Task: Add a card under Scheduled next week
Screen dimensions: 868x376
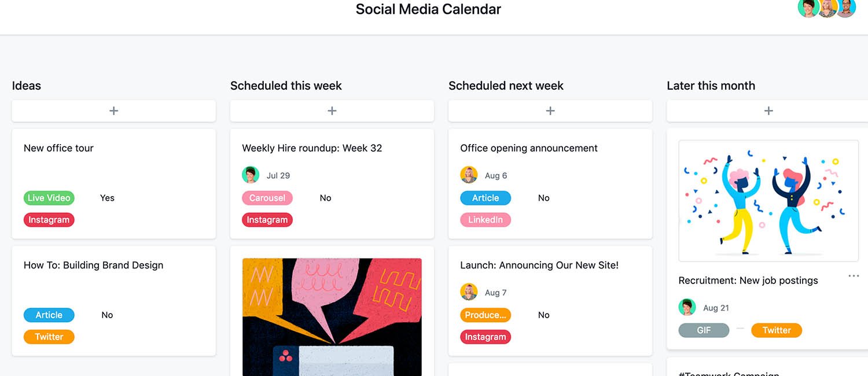Action: (x=550, y=110)
